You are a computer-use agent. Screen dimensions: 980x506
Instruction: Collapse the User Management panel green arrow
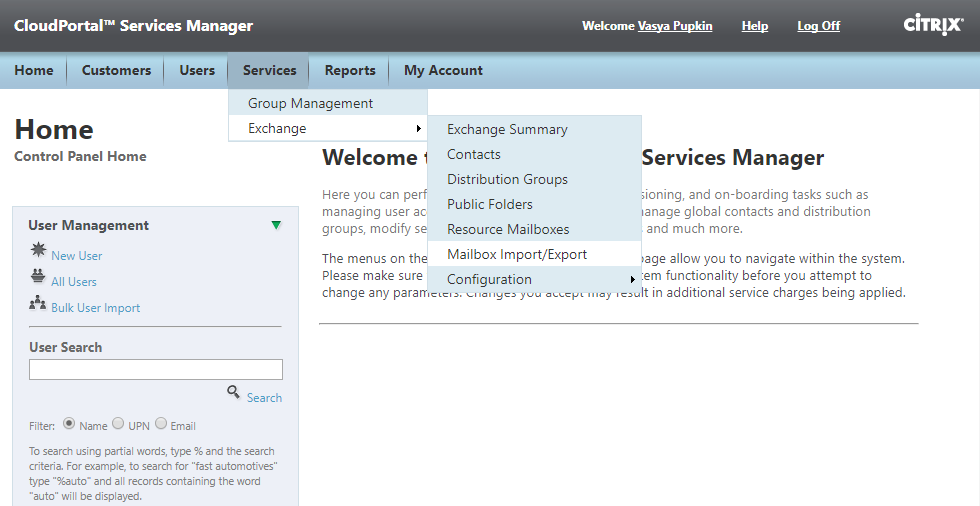[276, 225]
